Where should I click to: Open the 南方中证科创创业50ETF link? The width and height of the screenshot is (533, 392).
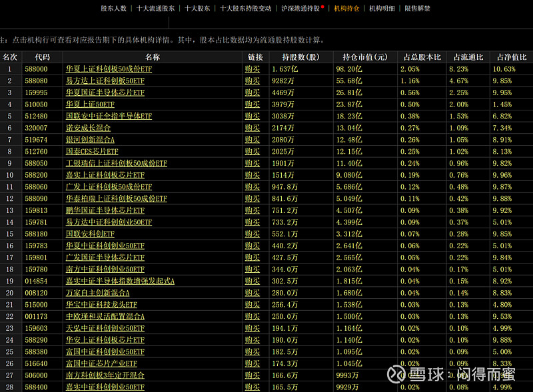tap(105, 270)
